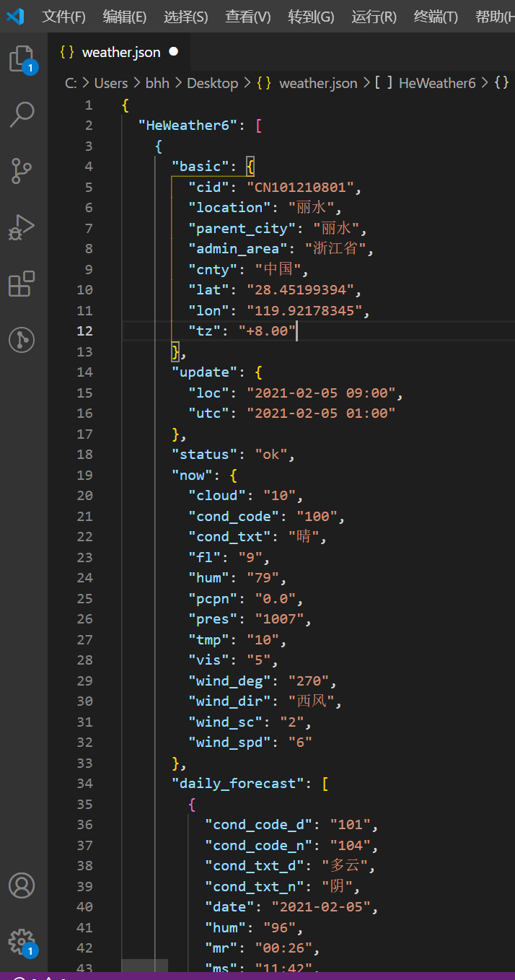Click the HeWeather6 breadcrumb segment

coord(425,83)
